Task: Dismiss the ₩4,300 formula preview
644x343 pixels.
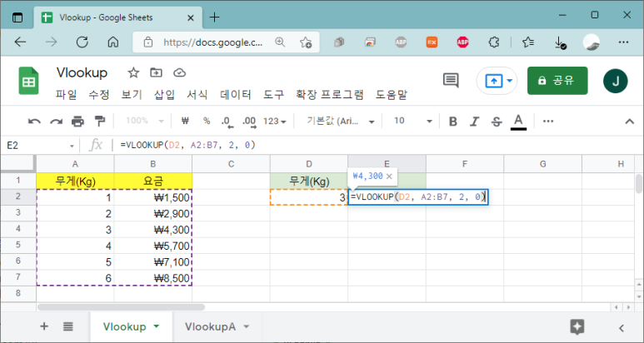Action: point(389,176)
